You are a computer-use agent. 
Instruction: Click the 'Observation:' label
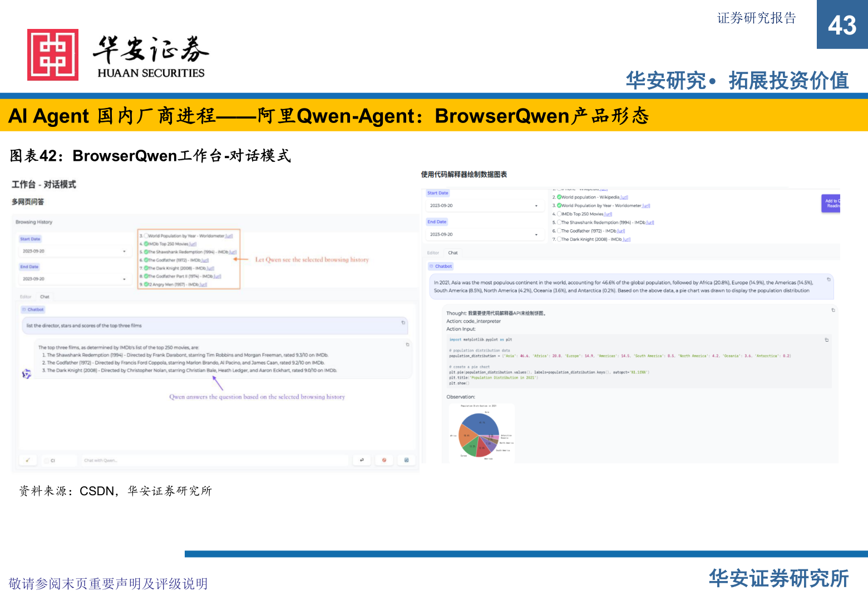pos(461,397)
